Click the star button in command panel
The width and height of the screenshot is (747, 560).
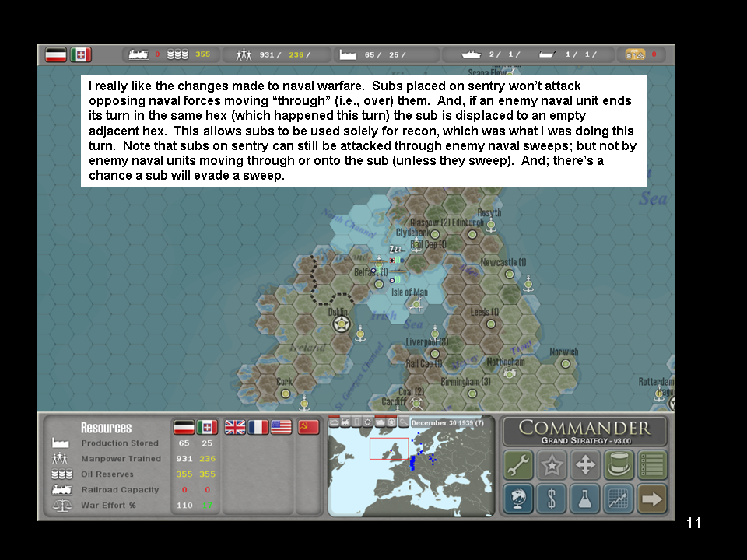[x=552, y=465]
